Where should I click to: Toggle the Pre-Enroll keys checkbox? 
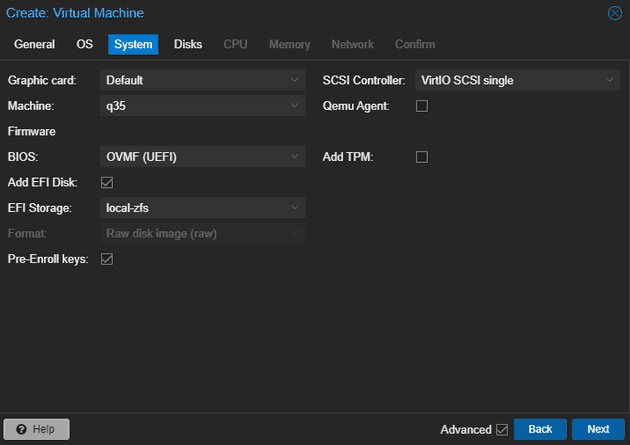(x=107, y=259)
